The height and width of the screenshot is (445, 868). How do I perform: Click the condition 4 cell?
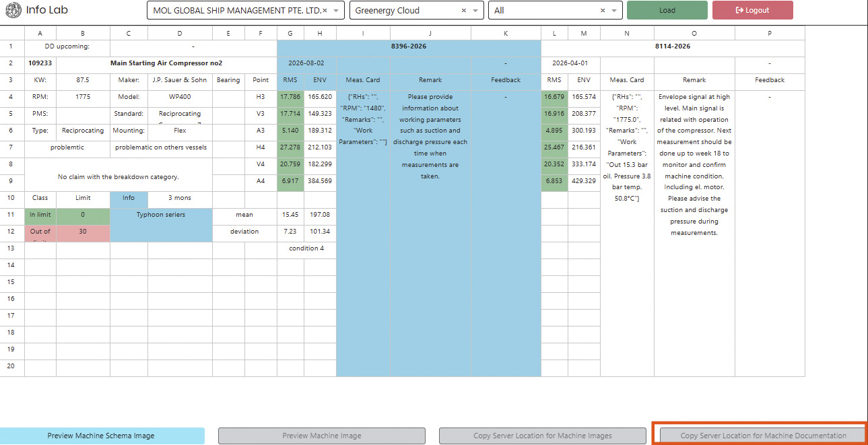306,248
